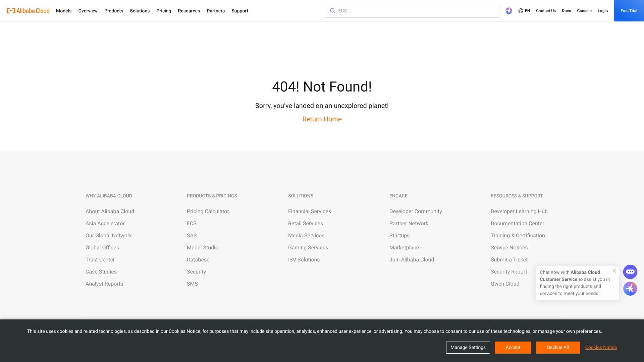Screen dimensions: 644x362
Task: Open Cookies Notice link
Action: click(x=601, y=348)
